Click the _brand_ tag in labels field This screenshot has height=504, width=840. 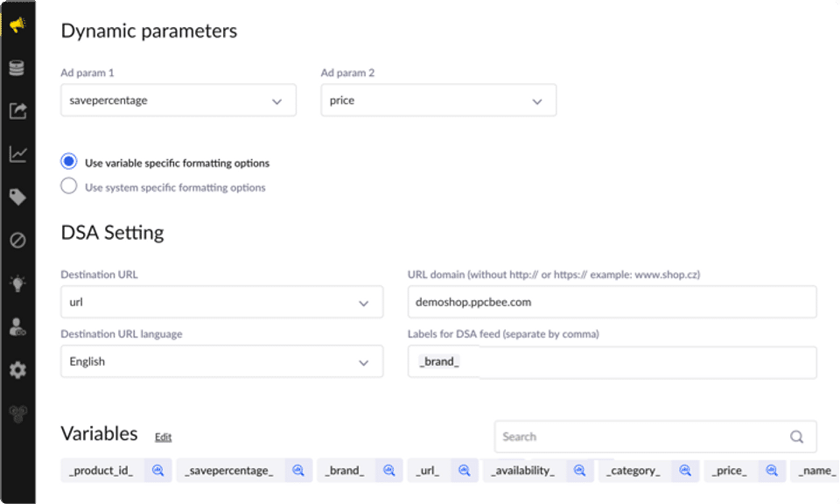439,361
